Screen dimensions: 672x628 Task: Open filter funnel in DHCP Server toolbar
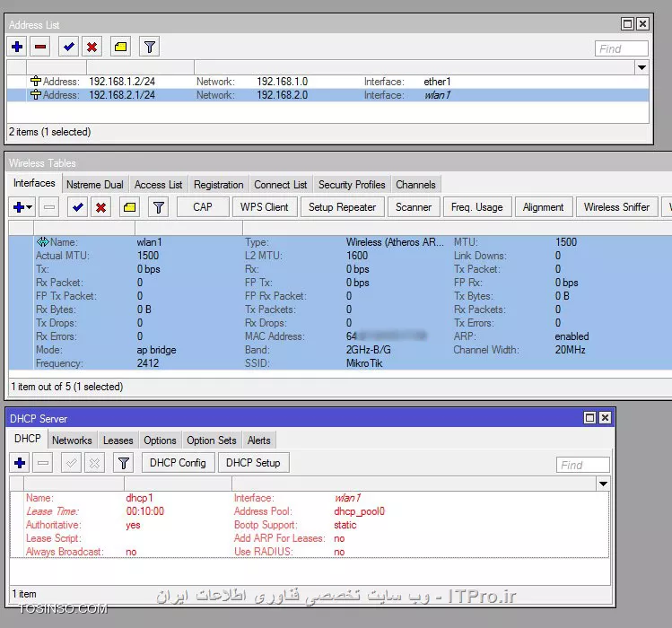(x=124, y=463)
